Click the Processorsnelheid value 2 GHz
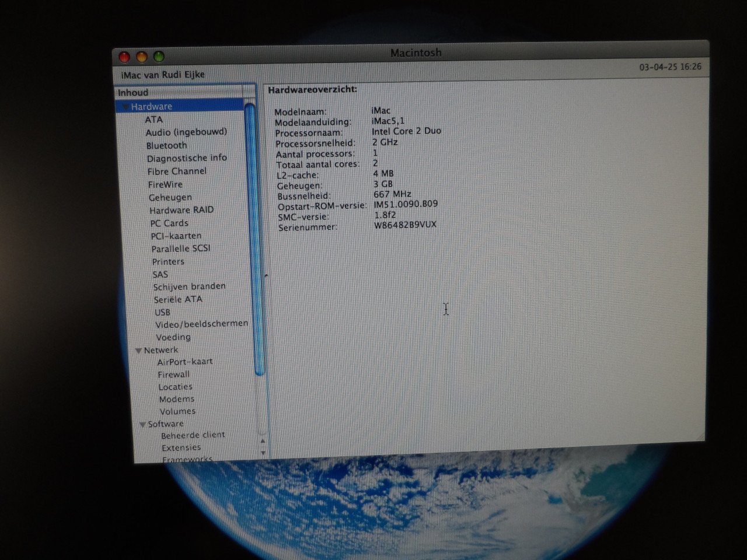Viewport: 747px width, 560px height. [x=385, y=142]
